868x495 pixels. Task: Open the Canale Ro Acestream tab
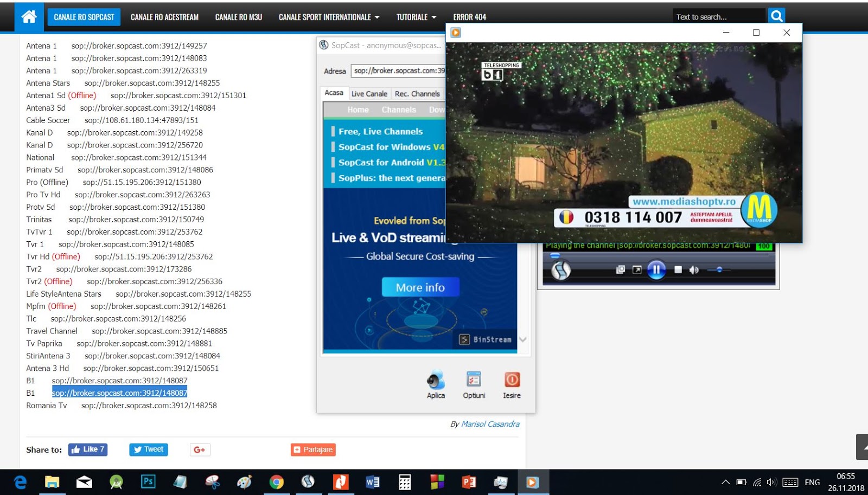click(164, 17)
